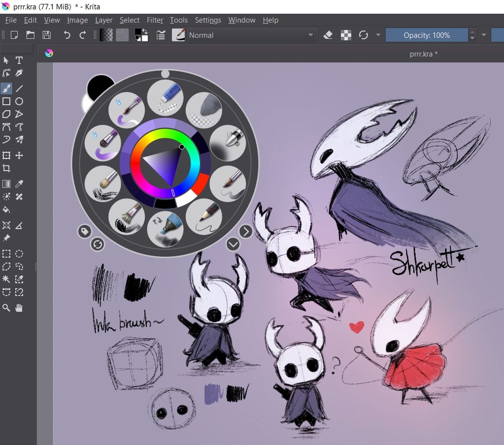The image size is (504, 445).
Task: Undo the last action
Action: 67,35
